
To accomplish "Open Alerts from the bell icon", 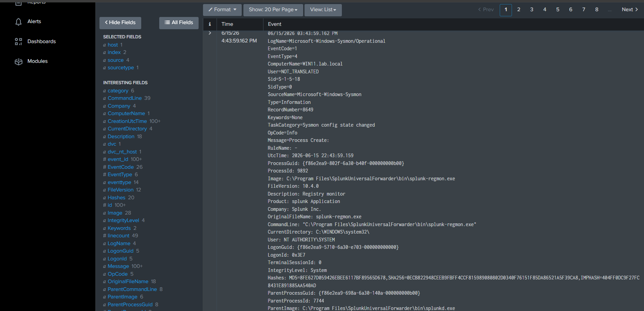I will [x=18, y=22].
